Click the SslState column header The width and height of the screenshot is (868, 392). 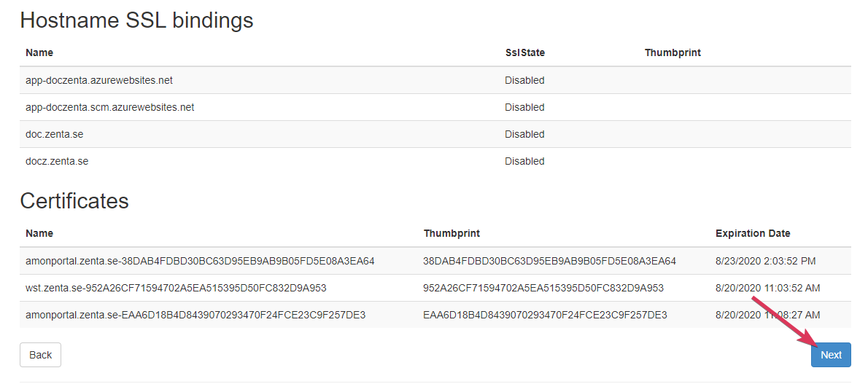(x=524, y=52)
